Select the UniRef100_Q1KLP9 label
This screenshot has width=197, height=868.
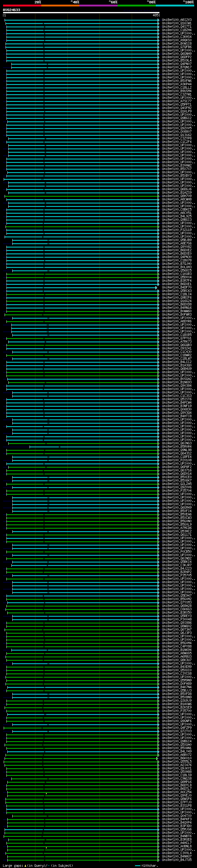point(177,111)
